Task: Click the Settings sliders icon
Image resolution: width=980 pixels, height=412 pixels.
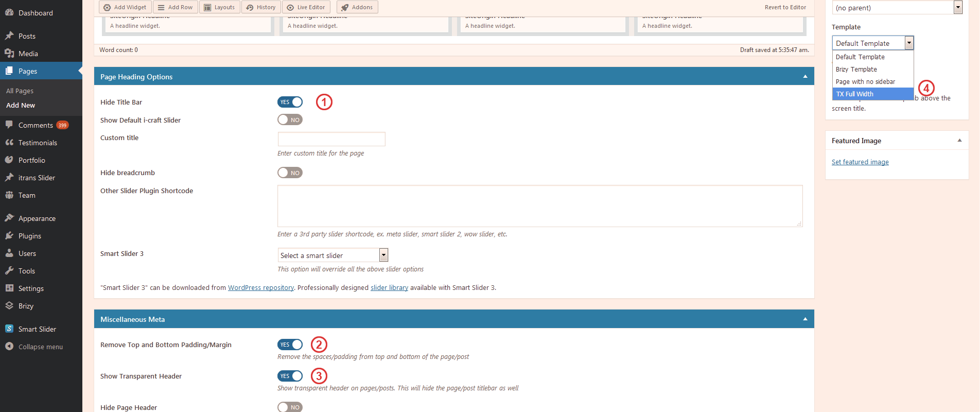Action: pos(9,288)
